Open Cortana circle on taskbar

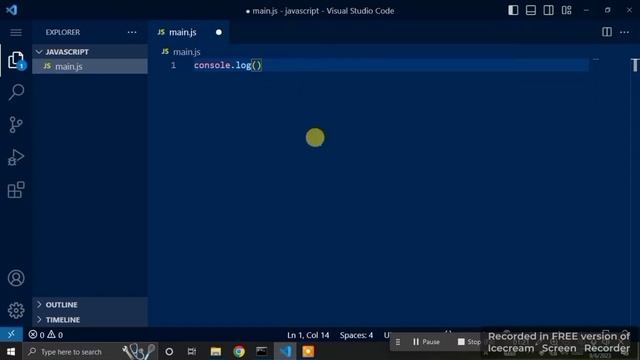tap(169, 351)
